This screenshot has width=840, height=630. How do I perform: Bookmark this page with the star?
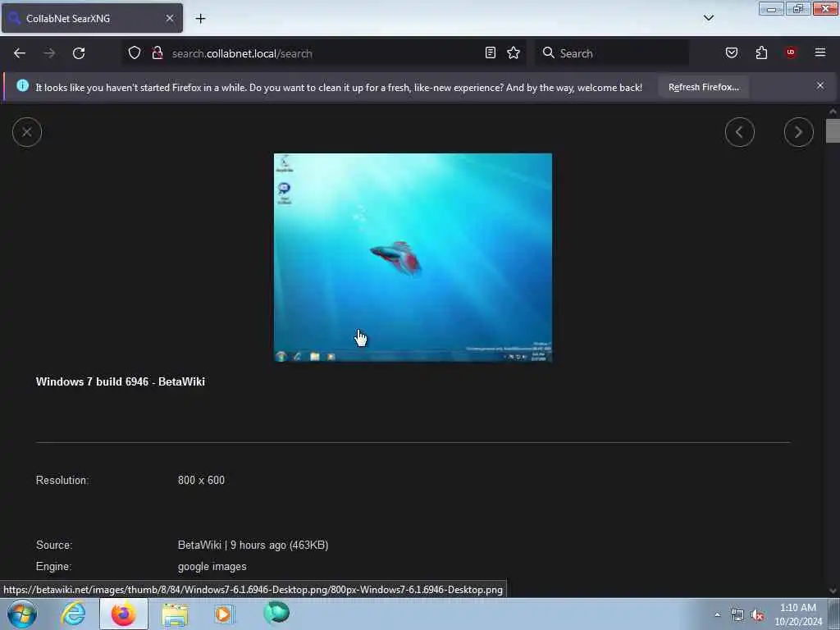(514, 52)
